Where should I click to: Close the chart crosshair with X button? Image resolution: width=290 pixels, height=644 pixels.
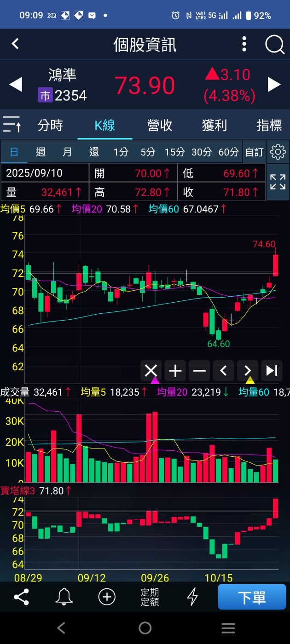(x=151, y=370)
